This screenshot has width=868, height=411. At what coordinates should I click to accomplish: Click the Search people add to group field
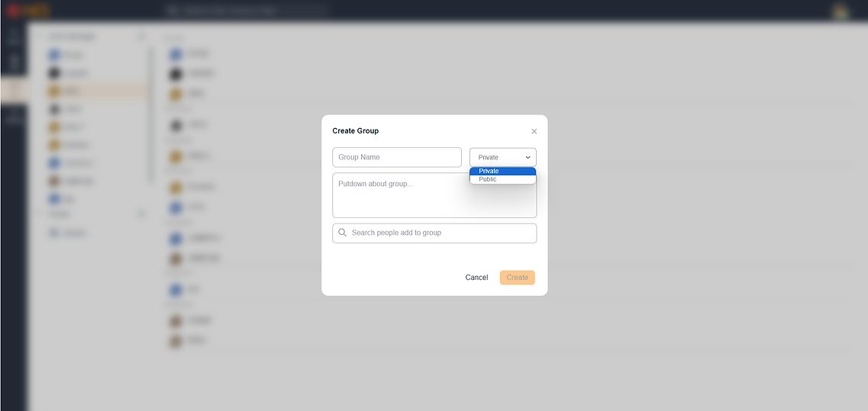(434, 233)
